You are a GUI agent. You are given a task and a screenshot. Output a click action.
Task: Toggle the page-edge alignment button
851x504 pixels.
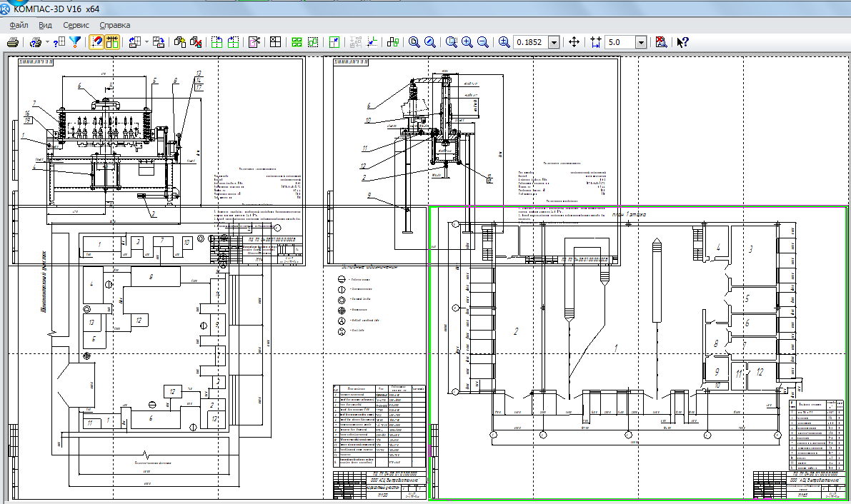click(112, 42)
